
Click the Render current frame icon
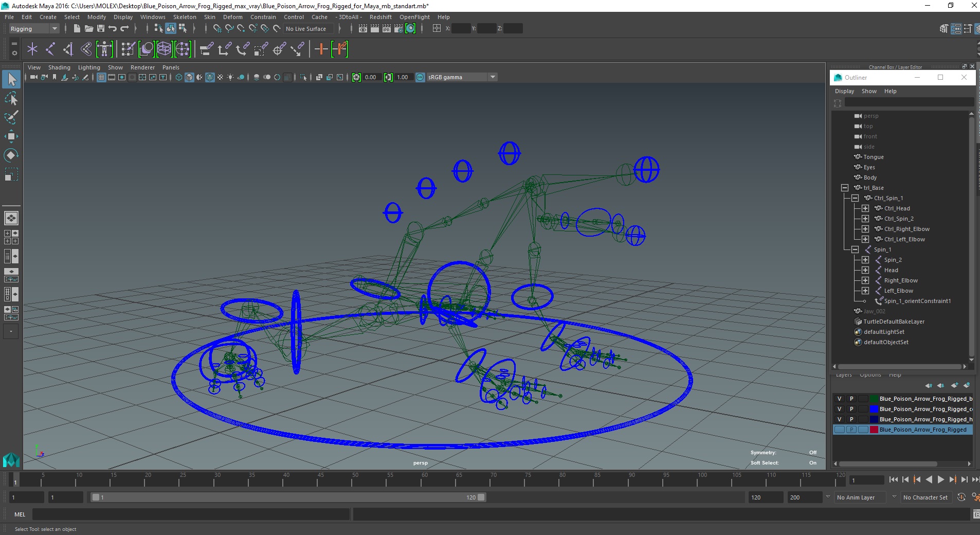click(x=375, y=29)
